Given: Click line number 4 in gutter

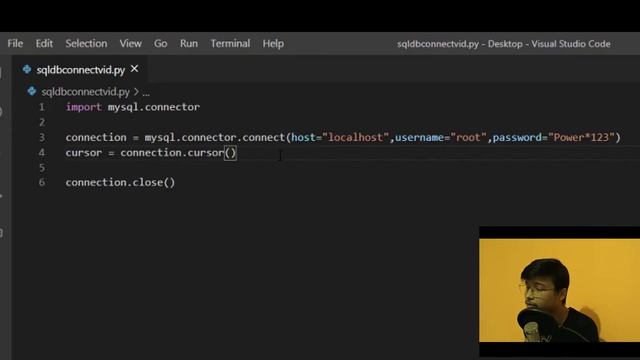Looking at the screenshot, I should point(42,152).
